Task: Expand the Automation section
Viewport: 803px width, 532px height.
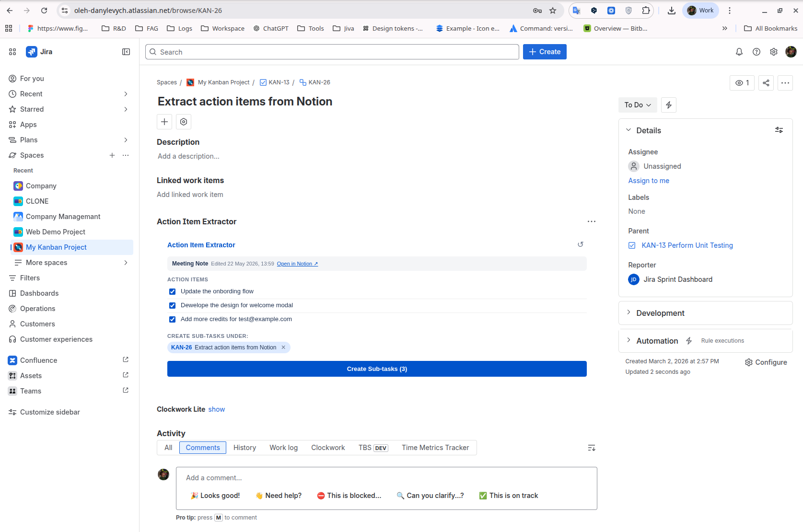Action: (x=628, y=340)
